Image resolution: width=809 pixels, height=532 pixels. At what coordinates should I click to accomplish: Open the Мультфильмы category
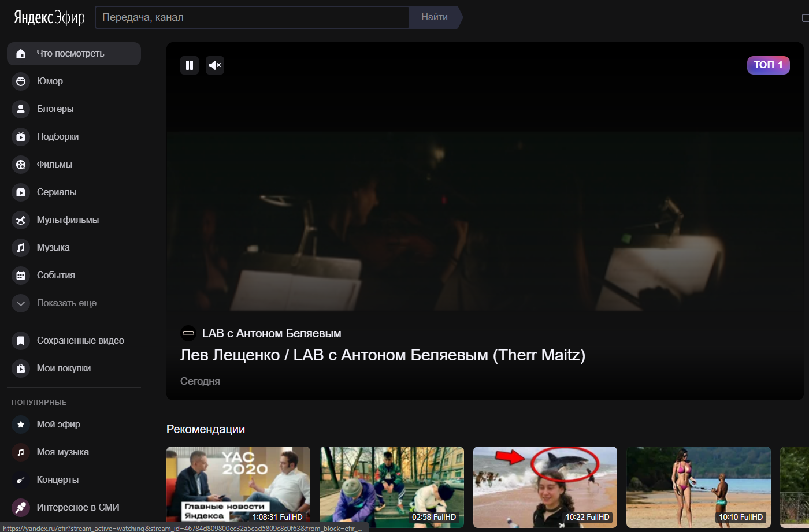[74, 220]
